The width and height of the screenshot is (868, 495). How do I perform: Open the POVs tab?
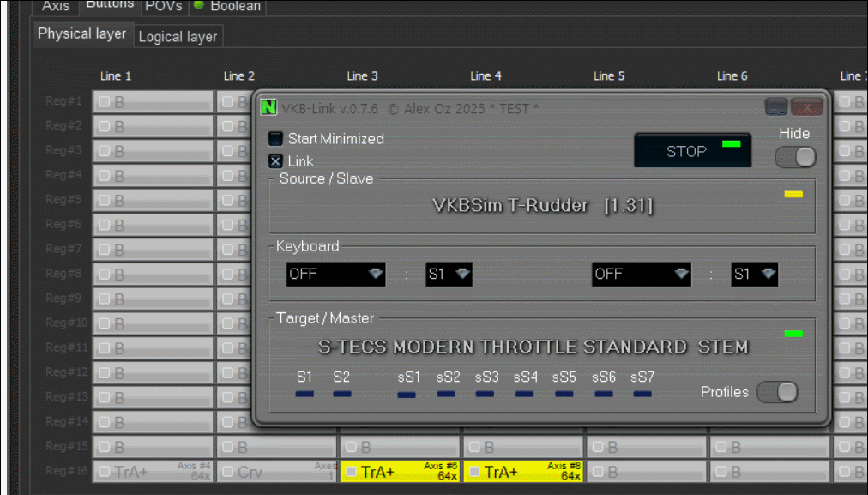click(x=164, y=7)
